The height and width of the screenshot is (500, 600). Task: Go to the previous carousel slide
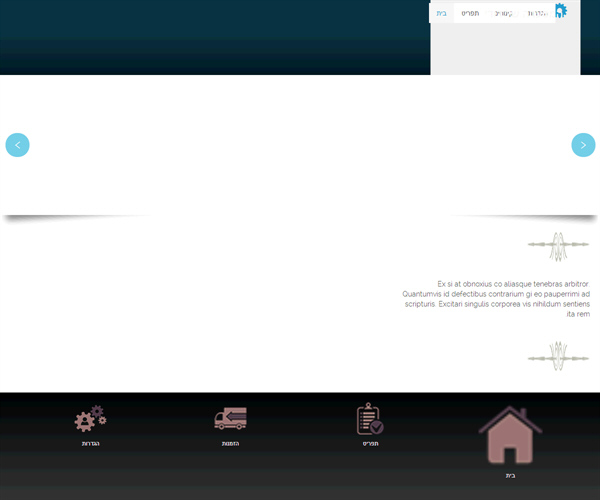(x=17, y=145)
